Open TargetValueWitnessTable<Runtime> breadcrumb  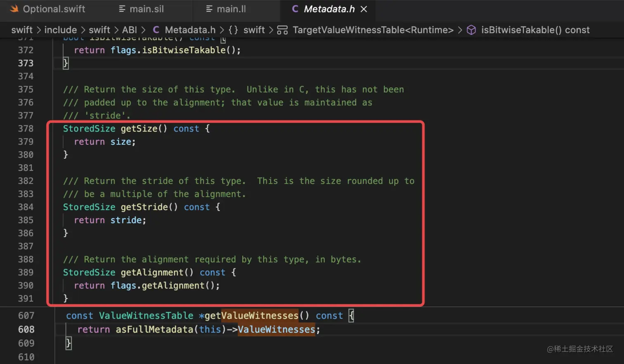373,30
